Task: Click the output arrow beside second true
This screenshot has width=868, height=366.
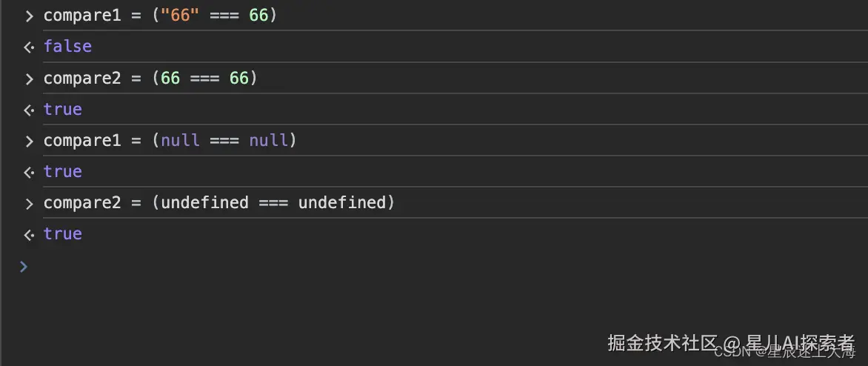Action: (29, 173)
